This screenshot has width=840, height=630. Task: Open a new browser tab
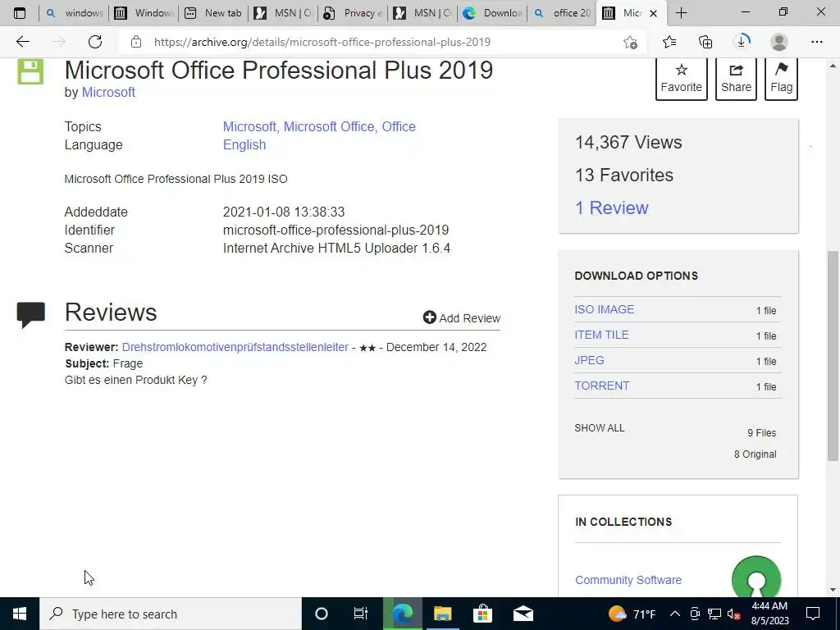click(x=681, y=13)
